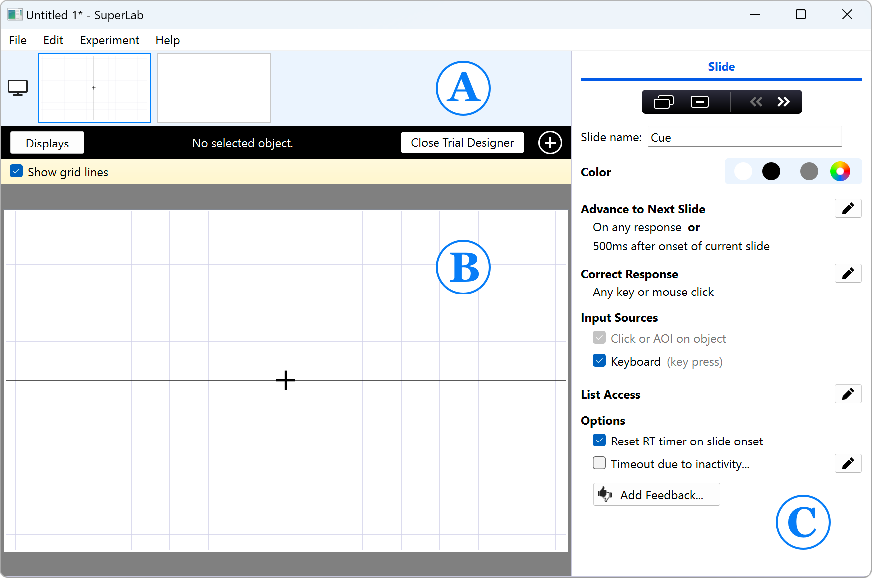The image size is (872, 588).
Task: Uncheck Show grid lines
Action: pos(16,172)
